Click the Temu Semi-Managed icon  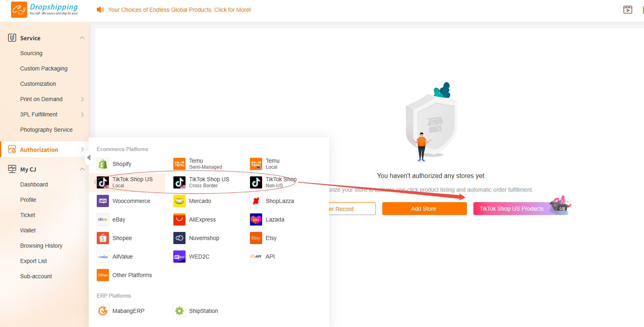(179, 164)
